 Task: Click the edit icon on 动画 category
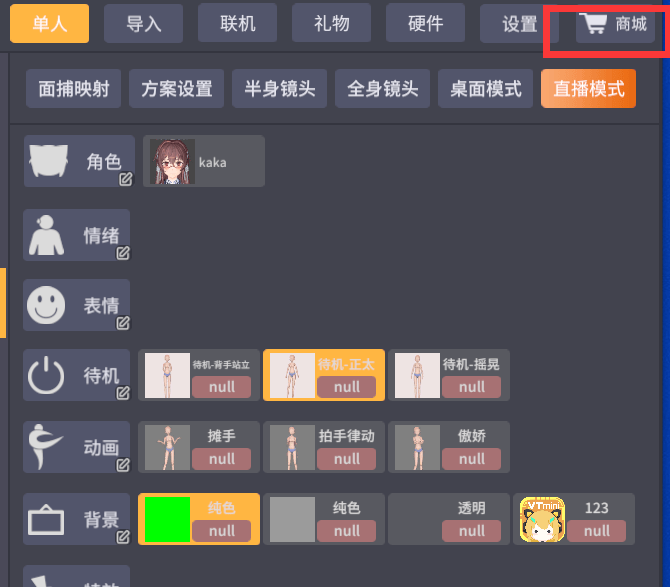(x=123, y=465)
